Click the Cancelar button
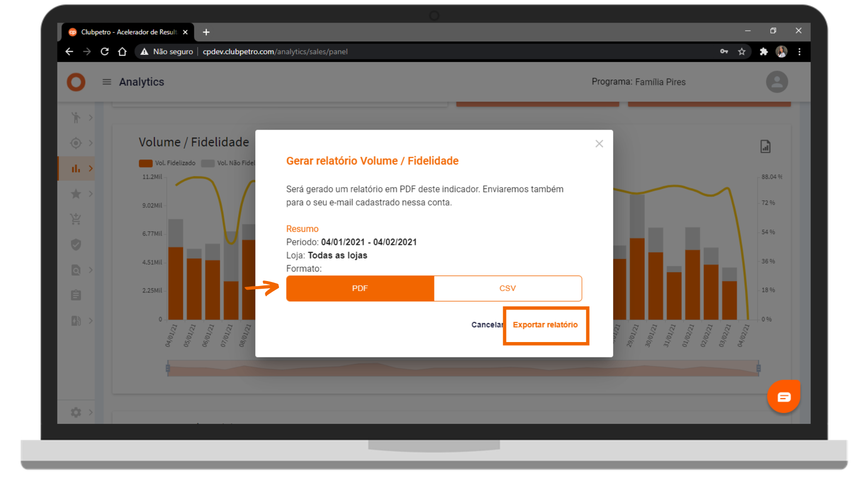The image size is (868, 488). click(486, 325)
